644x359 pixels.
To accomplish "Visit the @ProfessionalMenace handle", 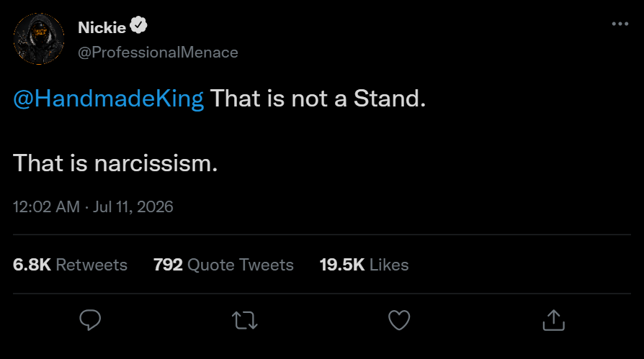I will (x=158, y=52).
